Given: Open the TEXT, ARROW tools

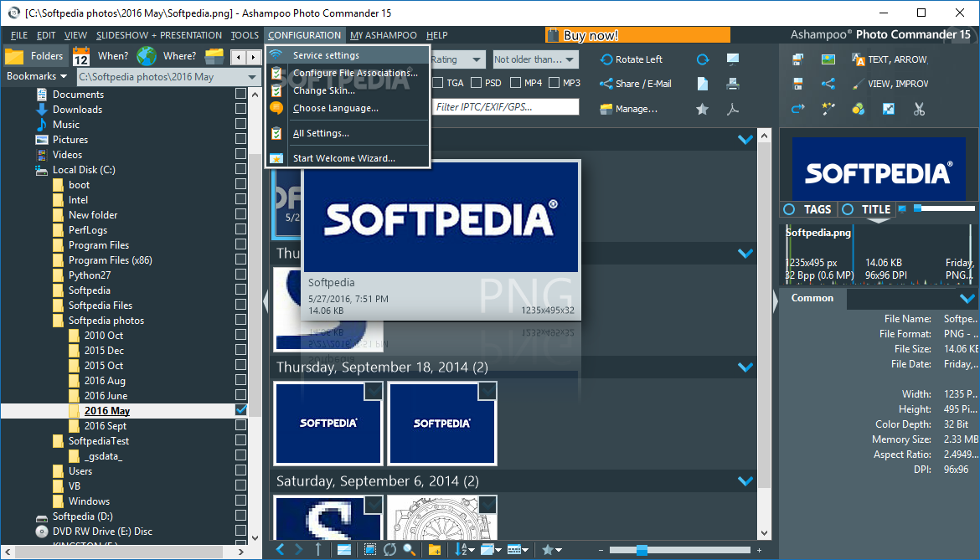Looking at the screenshot, I should (890, 59).
